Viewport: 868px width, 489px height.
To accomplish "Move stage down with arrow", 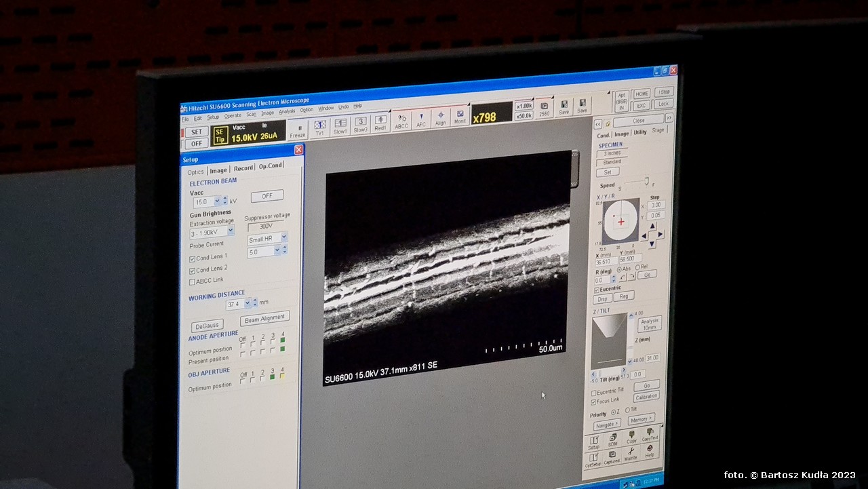I will pos(652,243).
